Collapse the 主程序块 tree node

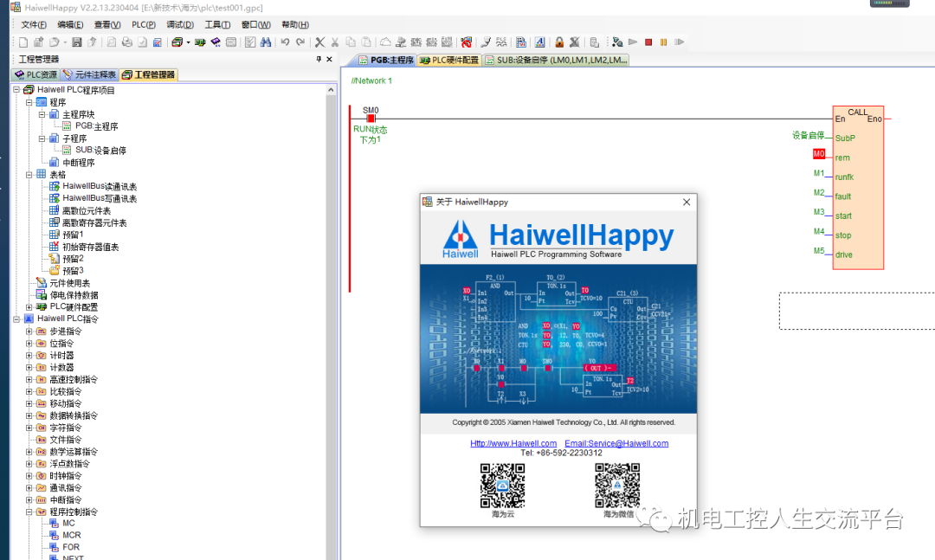(42, 114)
